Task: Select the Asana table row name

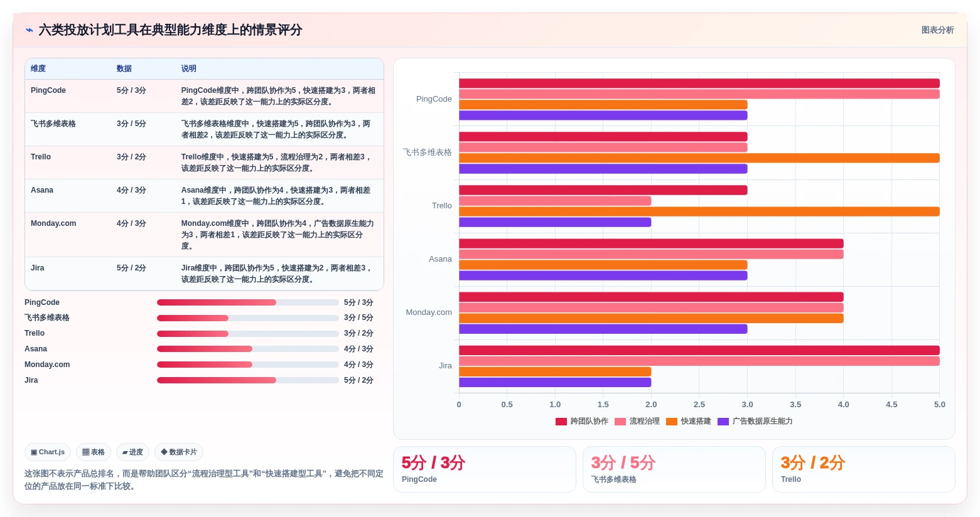Action: click(x=42, y=190)
